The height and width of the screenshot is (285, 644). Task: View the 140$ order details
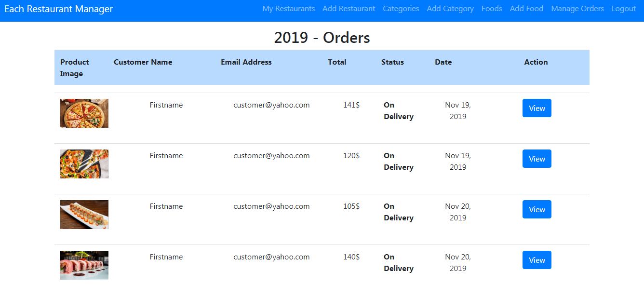537,260
